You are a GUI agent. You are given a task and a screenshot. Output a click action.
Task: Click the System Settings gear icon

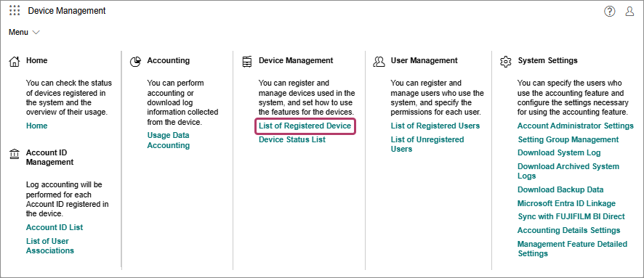click(505, 62)
